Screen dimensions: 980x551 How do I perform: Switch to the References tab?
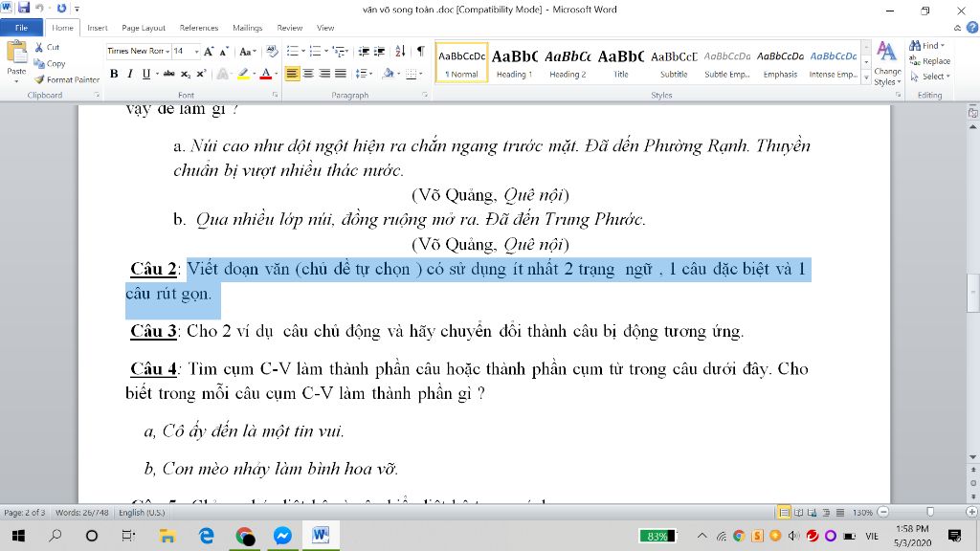[199, 28]
